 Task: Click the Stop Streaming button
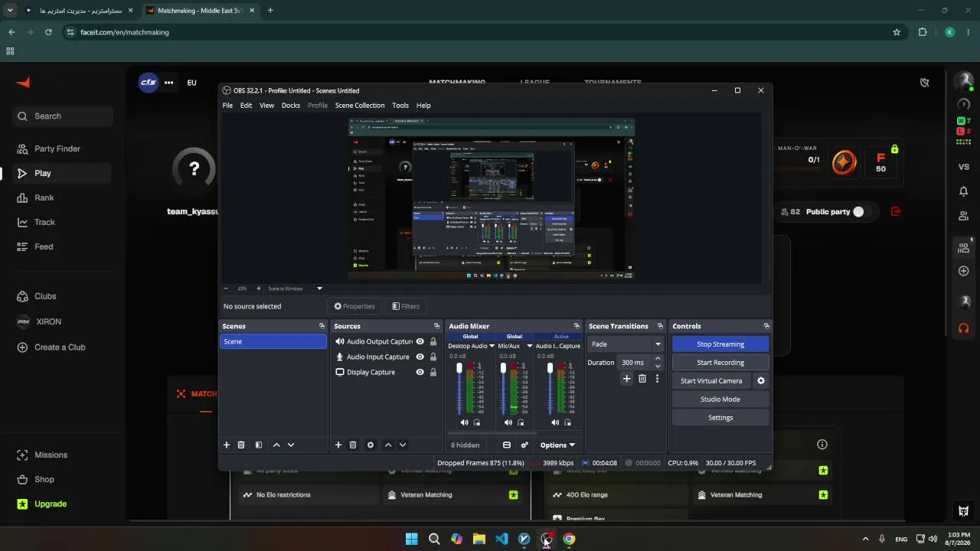click(x=720, y=344)
